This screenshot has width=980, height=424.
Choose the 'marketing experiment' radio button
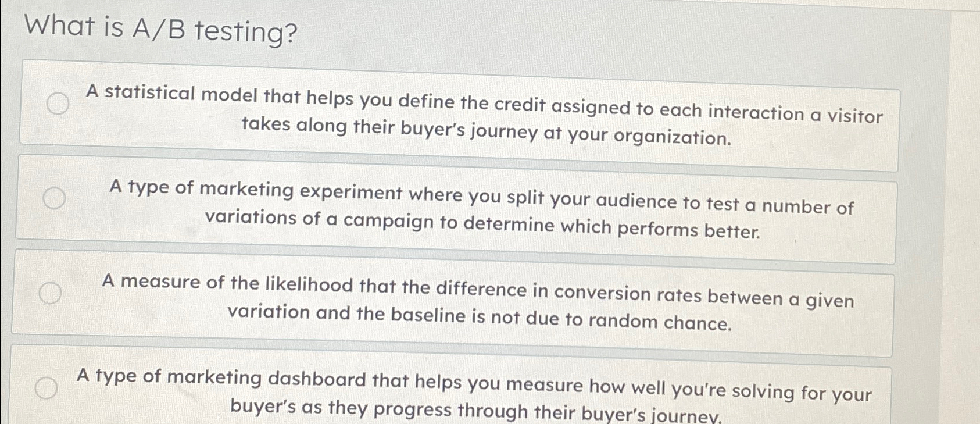[54, 198]
